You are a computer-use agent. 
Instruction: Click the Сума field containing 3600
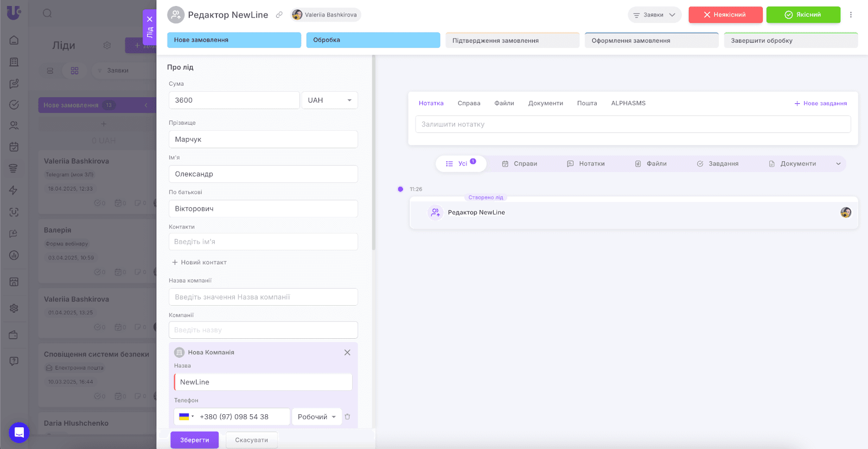click(x=234, y=100)
